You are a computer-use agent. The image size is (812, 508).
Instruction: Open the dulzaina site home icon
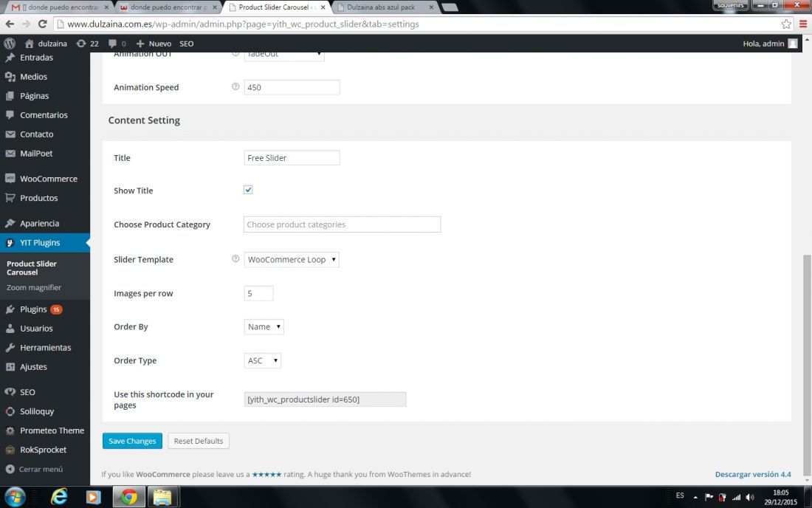30,44
